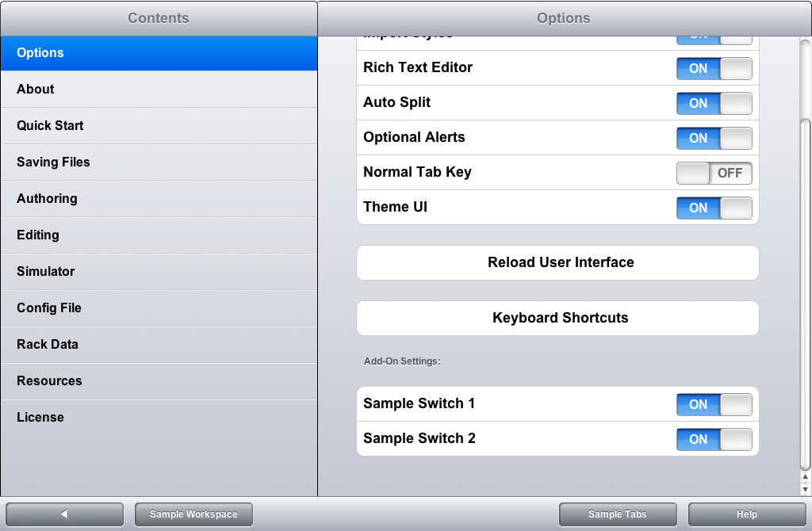Image resolution: width=812 pixels, height=531 pixels.
Task: Open the Simulator documentation entry
Action: [159, 271]
